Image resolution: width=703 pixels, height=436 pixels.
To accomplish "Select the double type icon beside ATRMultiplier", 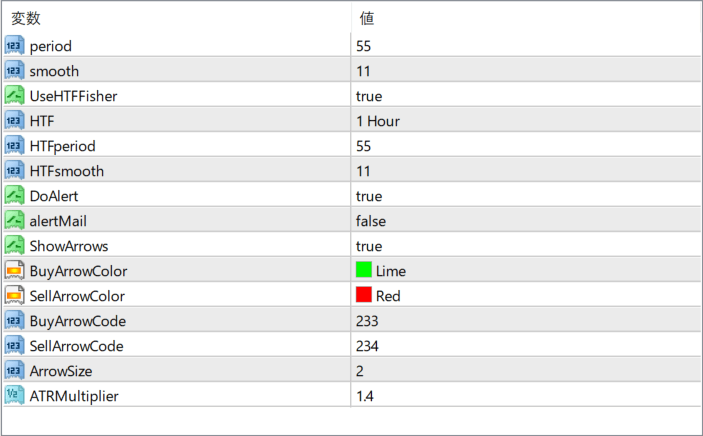I will coord(14,396).
